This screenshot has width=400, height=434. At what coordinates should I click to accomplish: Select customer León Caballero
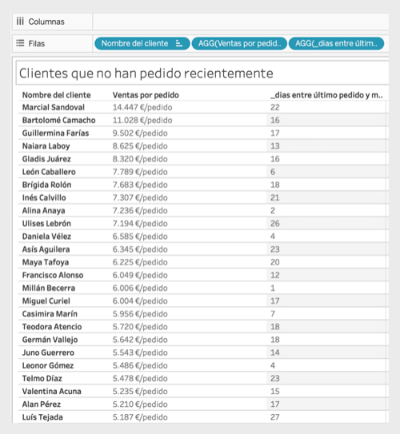click(49, 172)
